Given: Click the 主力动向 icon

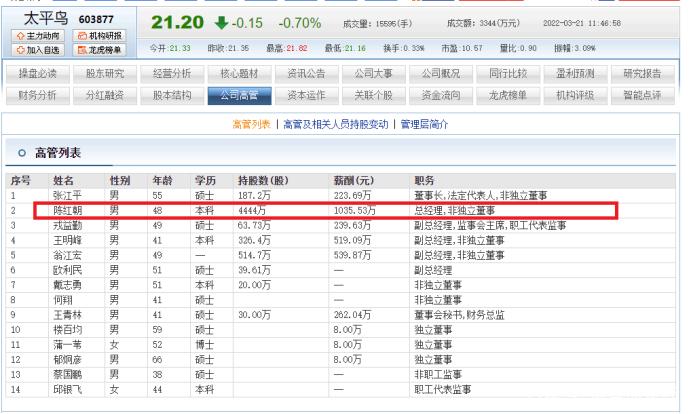Looking at the screenshot, I should tap(20, 36).
